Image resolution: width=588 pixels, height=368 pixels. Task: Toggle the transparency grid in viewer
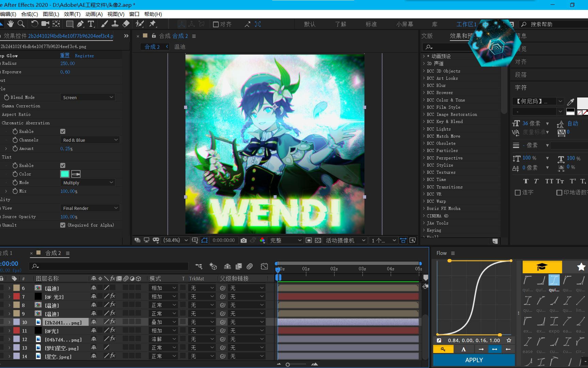[x=318, y=240]
